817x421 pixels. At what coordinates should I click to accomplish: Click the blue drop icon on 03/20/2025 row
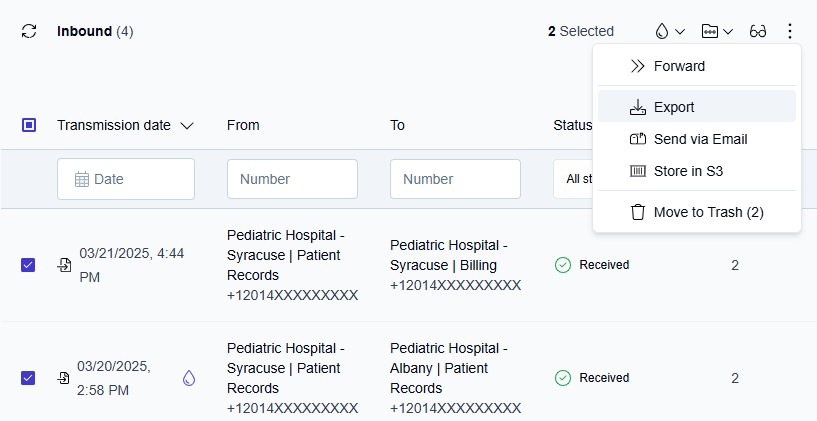click(189, 378)
